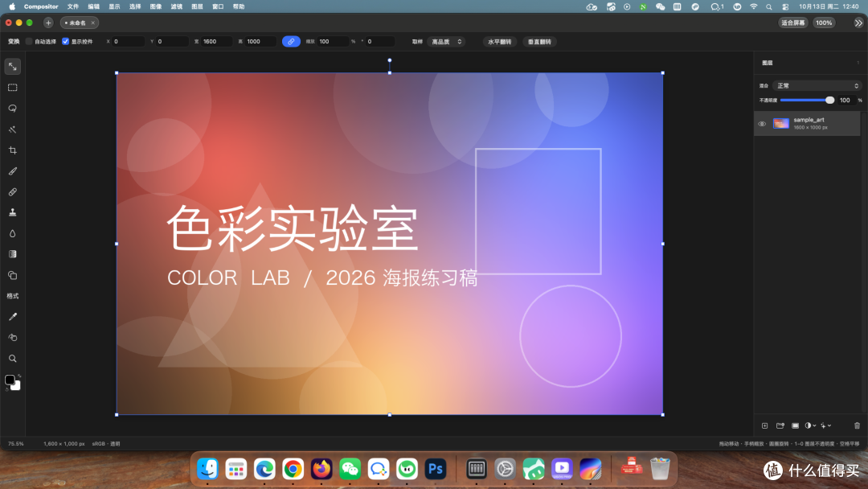
Task: Expand the sidebar with double chevron
Action: [858, 23]
